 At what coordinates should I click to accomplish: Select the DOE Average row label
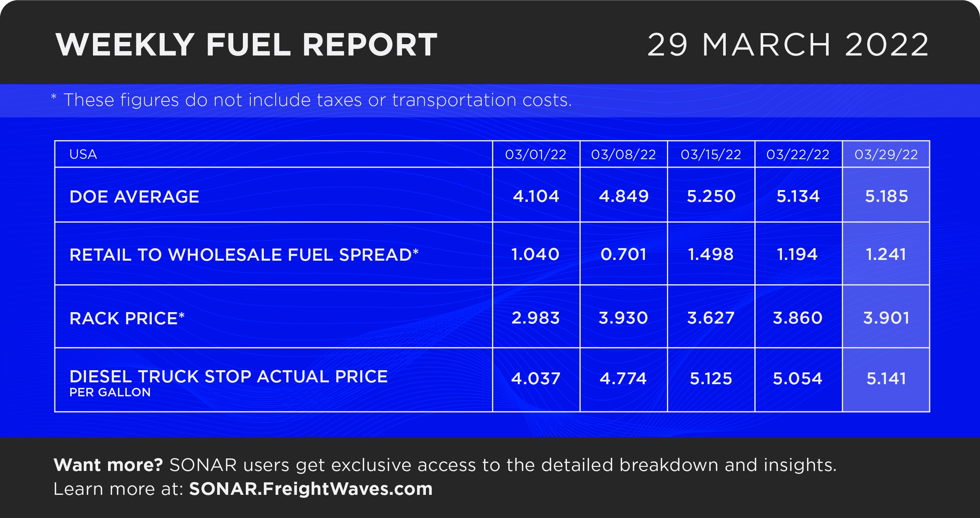pyautogui.click(x=134, y=197)
